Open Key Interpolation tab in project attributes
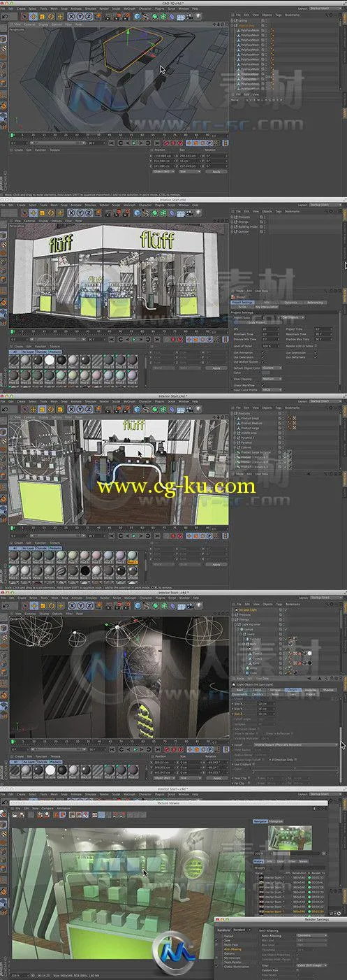 (x=267, y=307)
